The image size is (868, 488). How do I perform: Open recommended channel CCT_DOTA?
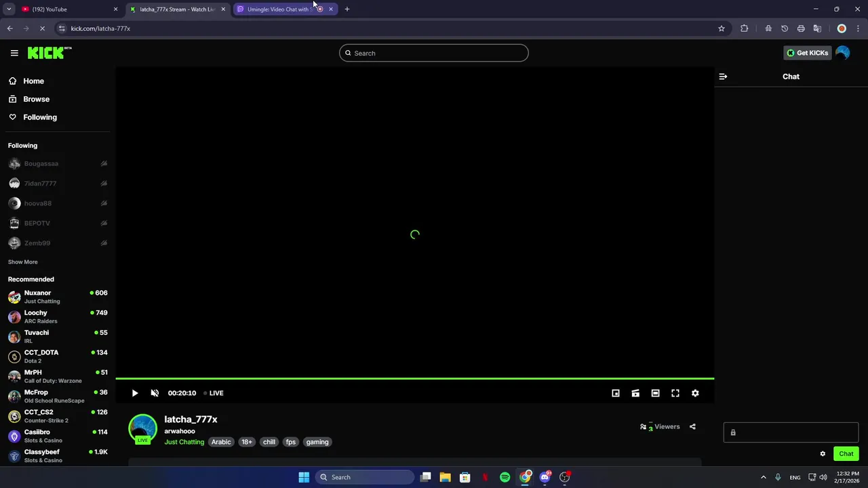click(58, 357)
